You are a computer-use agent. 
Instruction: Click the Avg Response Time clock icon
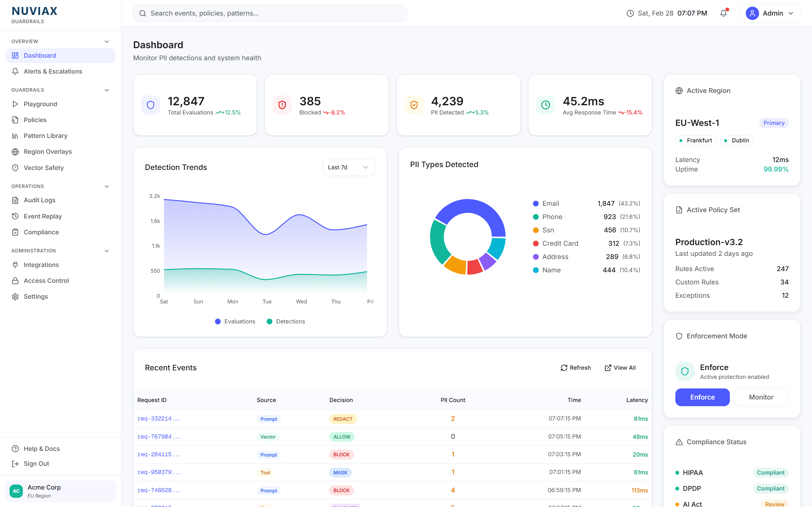coord(545,105)
